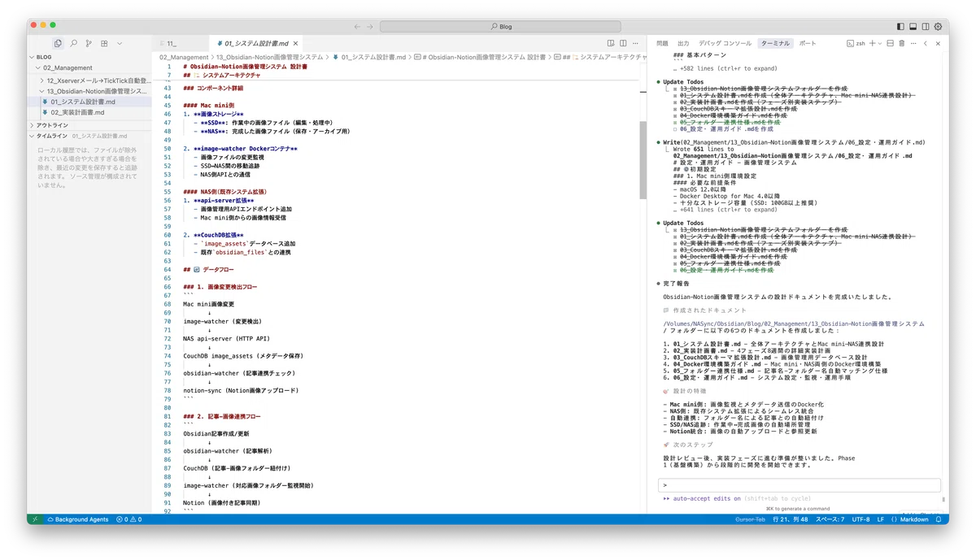Viewport: 976px width, 560px height.
Task: Click 13_Obsidian-Notion画像管理システム breadcrumb
Action: (269, 58)
